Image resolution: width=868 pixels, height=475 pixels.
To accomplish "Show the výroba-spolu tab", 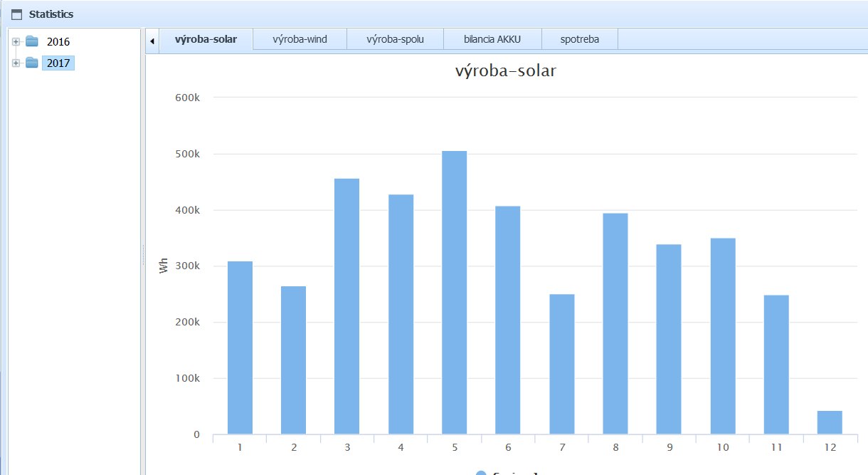I will coord(395,39).
